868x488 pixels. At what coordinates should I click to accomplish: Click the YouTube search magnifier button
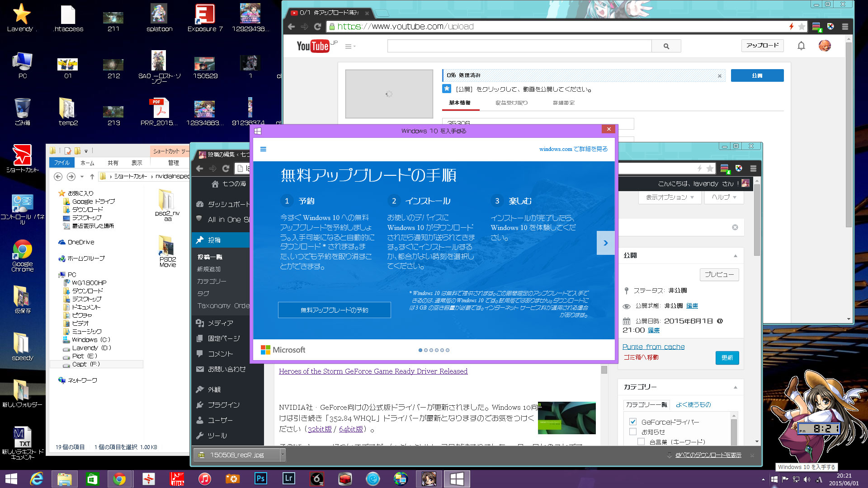click(x=666, y=46)
